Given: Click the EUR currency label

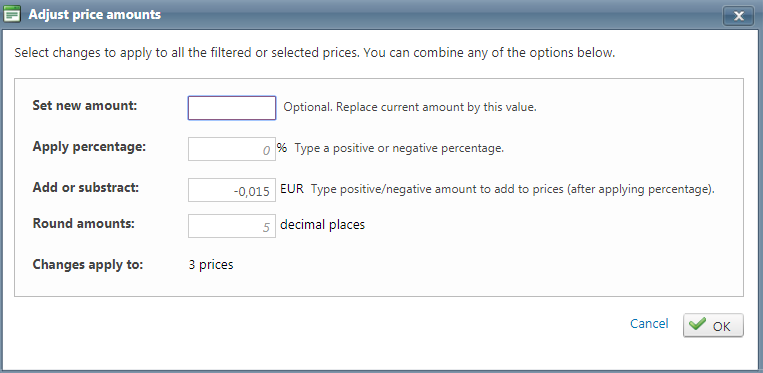Looking at the screenshot, I should coord(292,189).
